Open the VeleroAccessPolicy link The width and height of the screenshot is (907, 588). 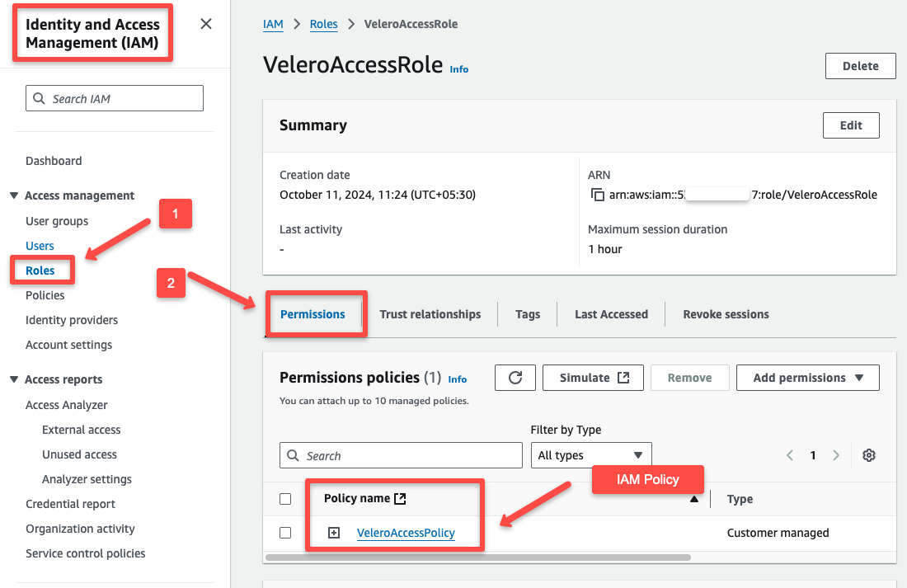(x=406, y=533)
